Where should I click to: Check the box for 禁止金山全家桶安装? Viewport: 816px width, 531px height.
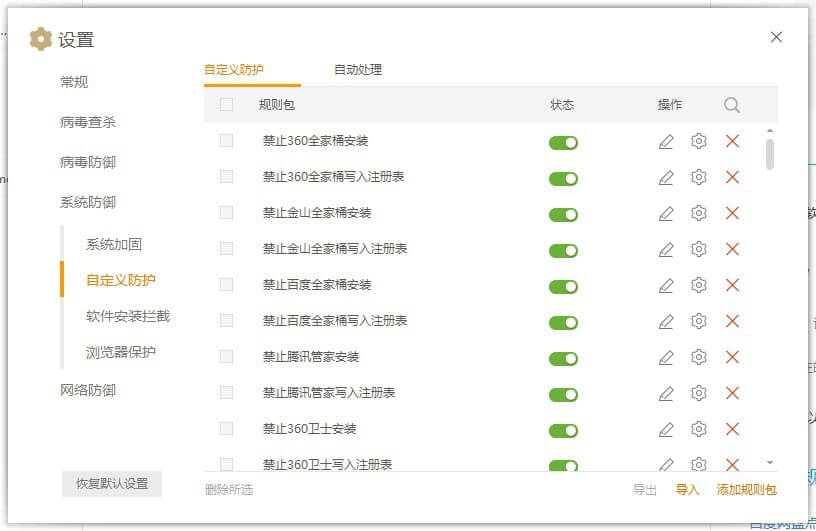227,213
